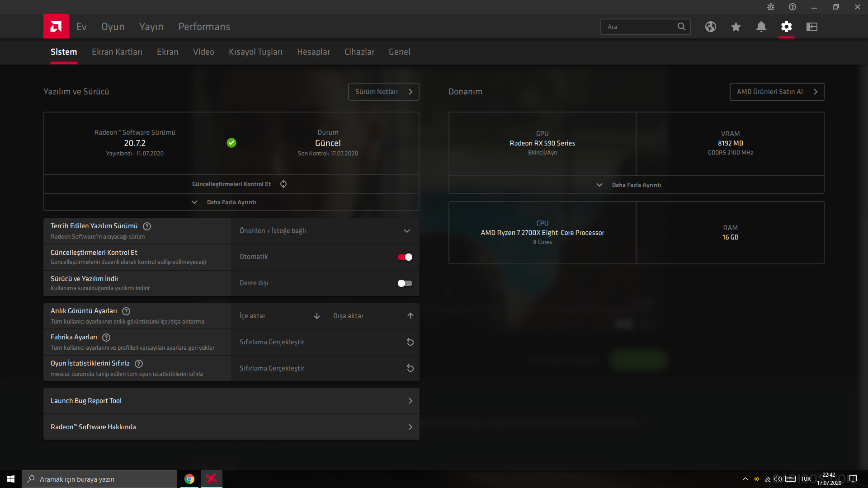Open Radeon Software Hakkında row
Screen dimensions: 868x488
click(231, 427)
